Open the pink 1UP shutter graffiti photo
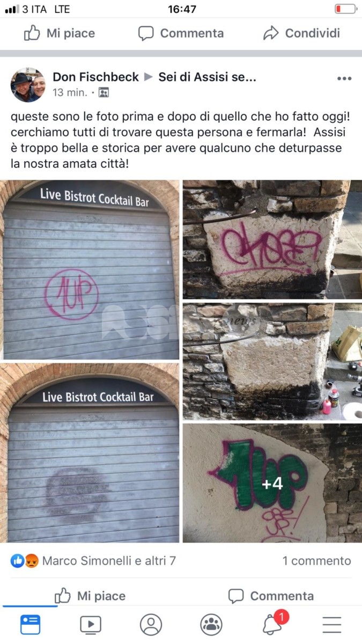 (x=90, y=269)
